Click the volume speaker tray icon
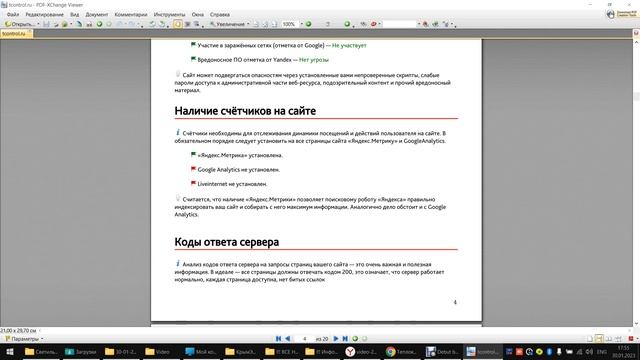The image size is (640, 360). point(589,351)
